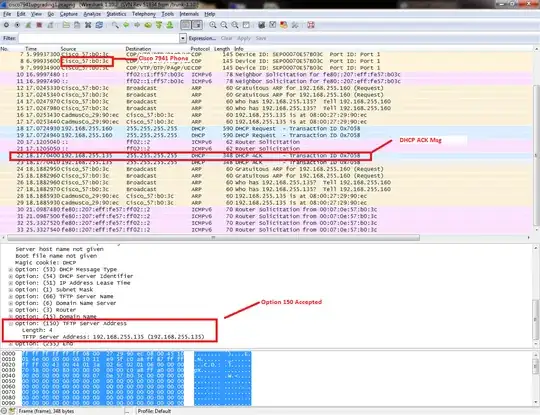Open the display filter history dropdown
Viewport: 540px width, 415px height.
(x=183, y=38)
